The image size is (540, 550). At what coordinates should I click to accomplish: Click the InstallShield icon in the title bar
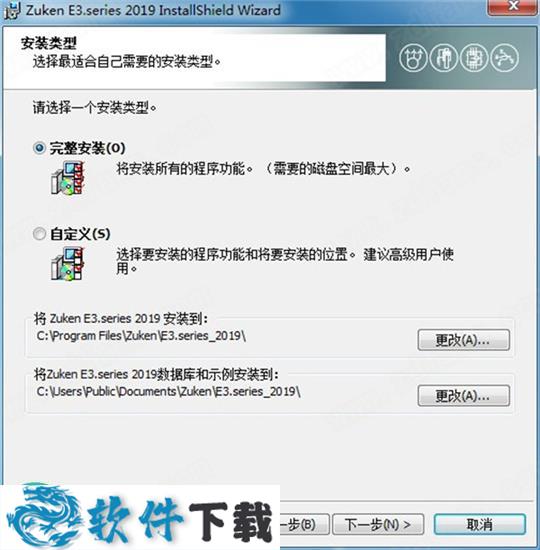pos(12,11)
